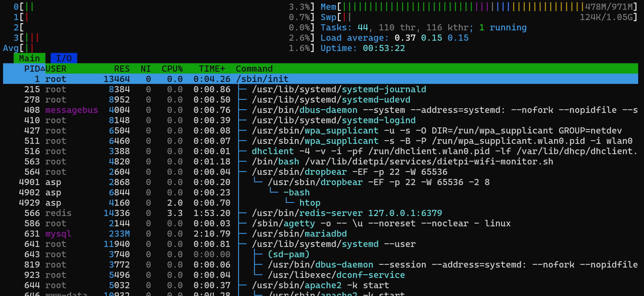Screen dimensions: 644x296
Task: Sort processes by the USER column header
Action: [56, 69]
